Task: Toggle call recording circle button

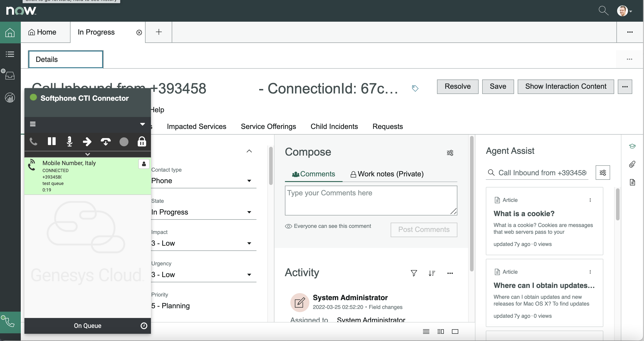Action: click(124, 142)
